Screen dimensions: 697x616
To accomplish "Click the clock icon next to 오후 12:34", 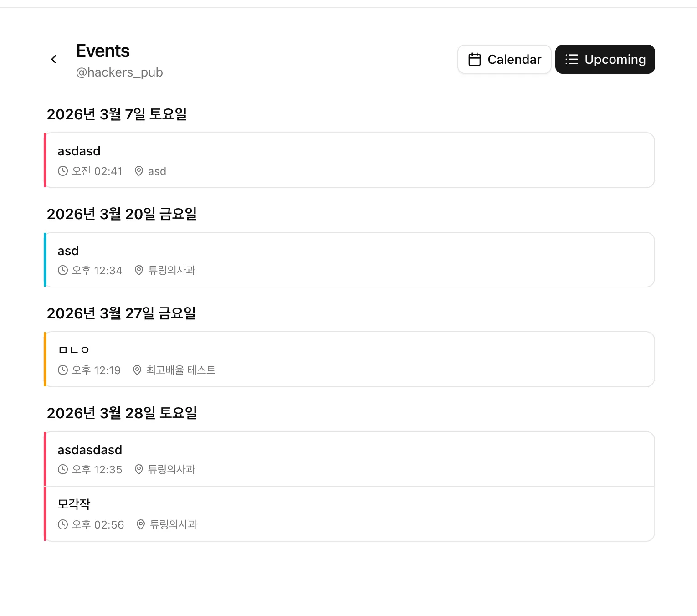I will pyautogui.click(x=63, y=271).
